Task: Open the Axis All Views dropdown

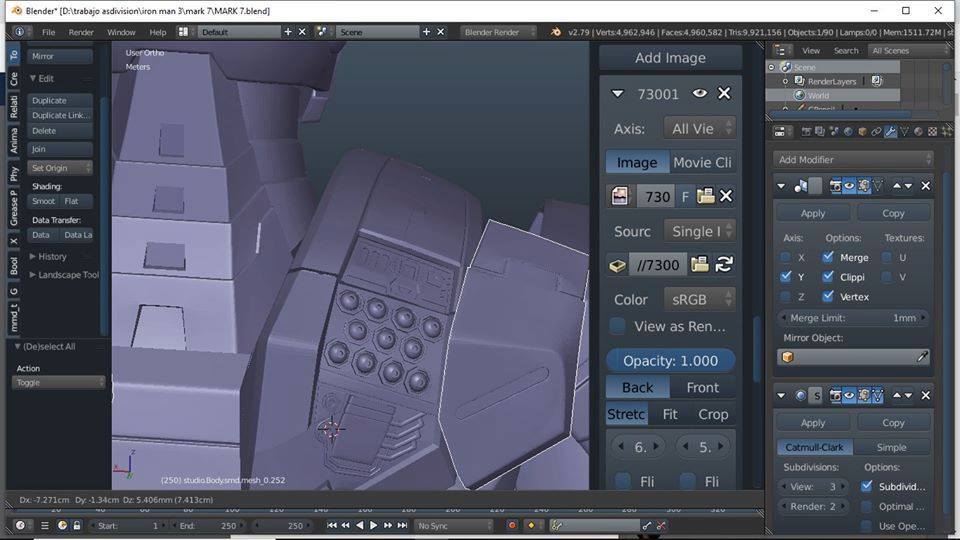Action: click(699, 129)
